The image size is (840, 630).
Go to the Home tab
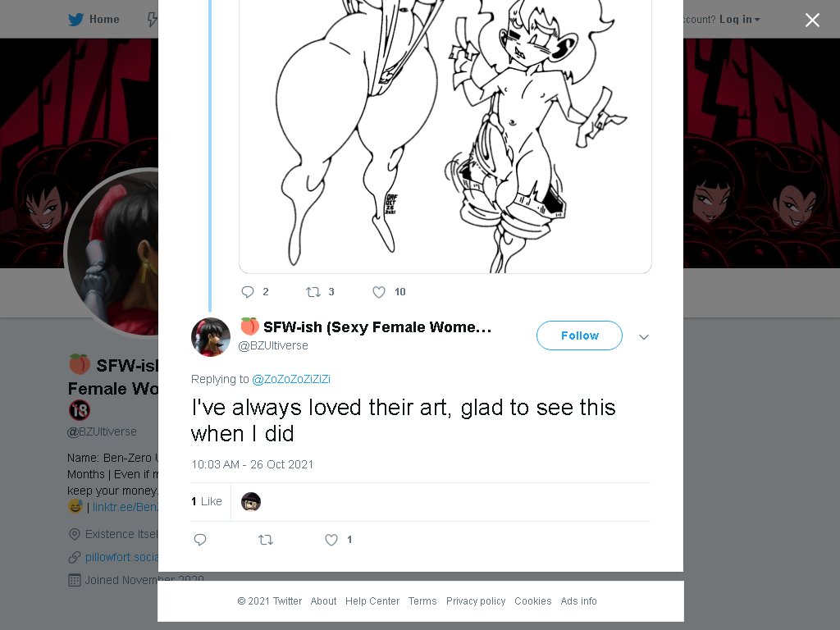tap(94, 20)
